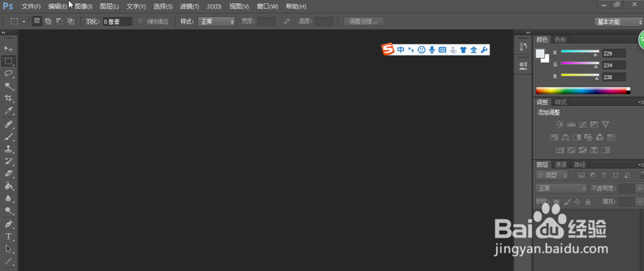Collapse the right panels with double arrow
This screenshot has height=271, width=644.
pos(528,32)
